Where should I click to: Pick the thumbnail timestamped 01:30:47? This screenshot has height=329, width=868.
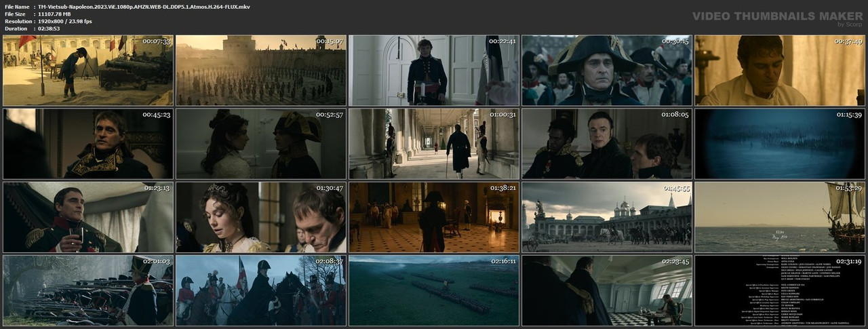[x=261, y=216]
